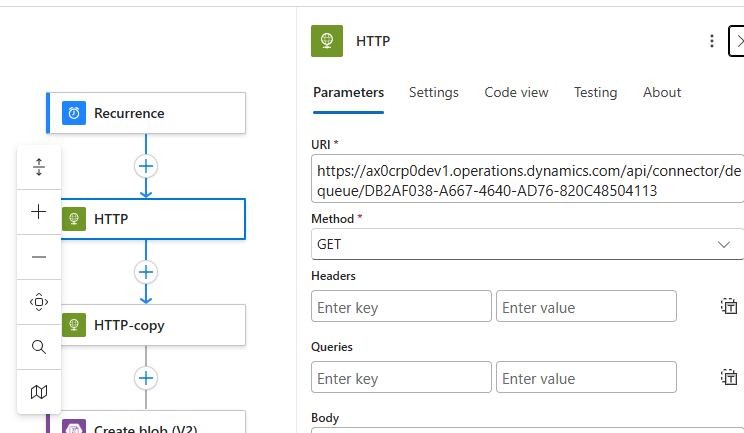
Task: Switch to Code view tab
Action: tap(516, 92)
